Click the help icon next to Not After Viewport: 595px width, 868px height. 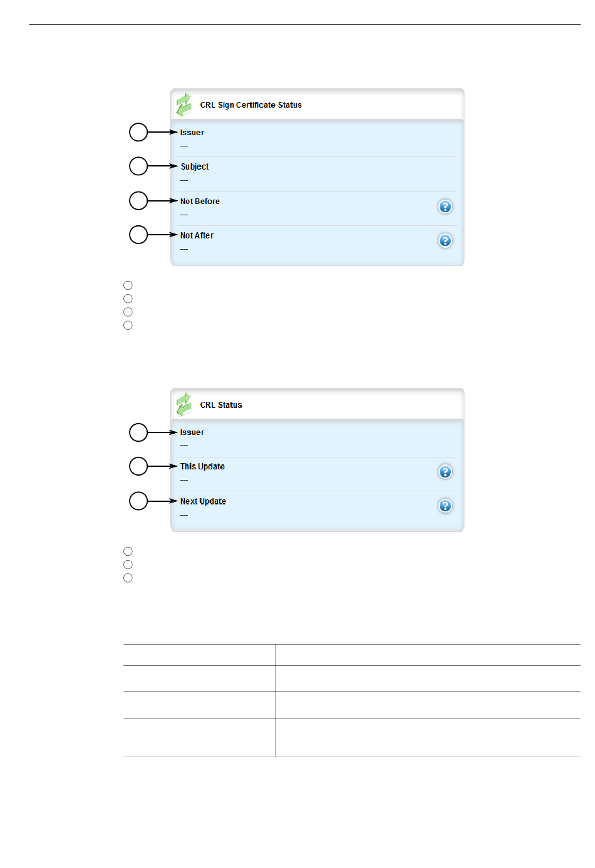445,241
